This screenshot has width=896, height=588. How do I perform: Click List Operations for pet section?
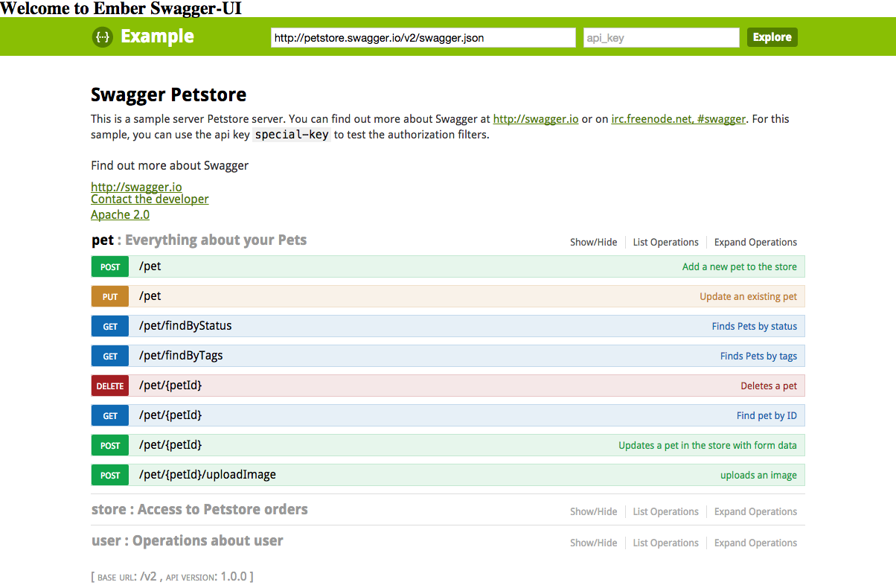(x=665, y=242)
